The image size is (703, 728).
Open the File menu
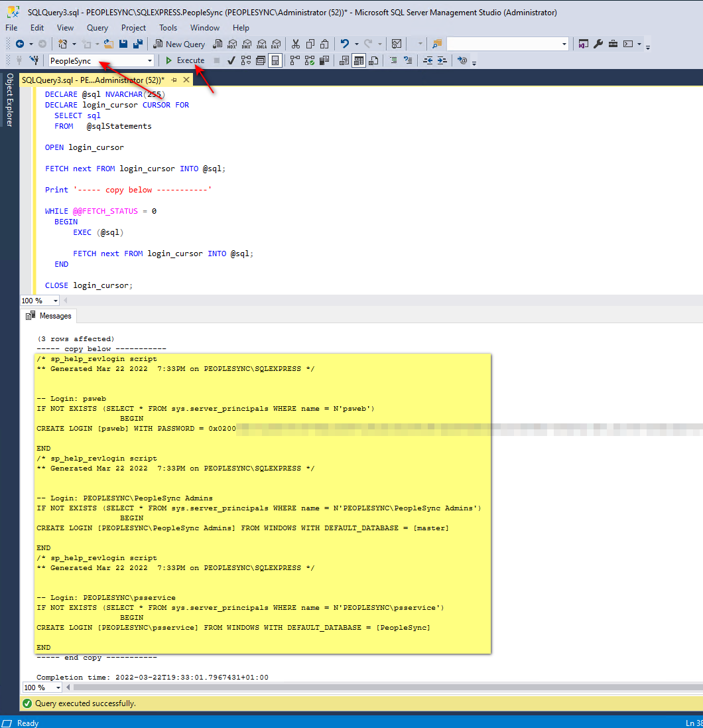point(11,28)
